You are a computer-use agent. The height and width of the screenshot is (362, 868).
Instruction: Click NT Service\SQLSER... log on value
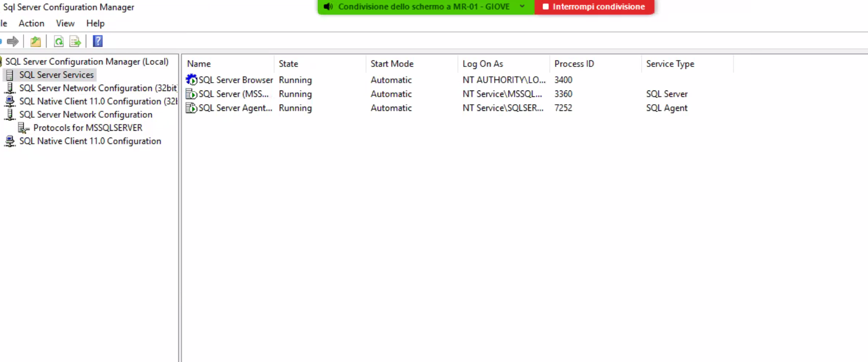tap(503, 108)
